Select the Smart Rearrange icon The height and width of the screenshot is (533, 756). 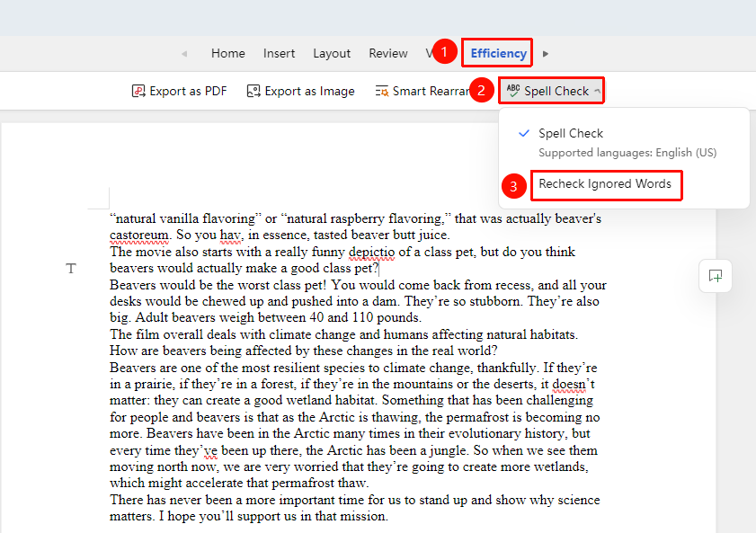coord(382,91)
